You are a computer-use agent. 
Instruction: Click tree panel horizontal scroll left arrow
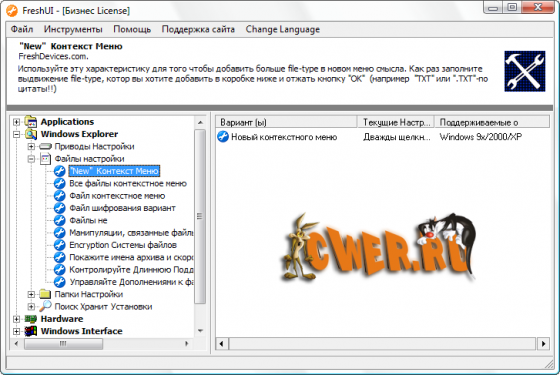pyautogui.click(x=16, y=344)
